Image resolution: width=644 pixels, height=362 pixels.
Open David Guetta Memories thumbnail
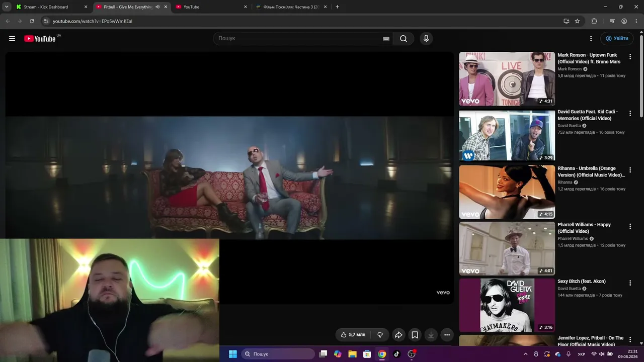(x=507, y=135)
